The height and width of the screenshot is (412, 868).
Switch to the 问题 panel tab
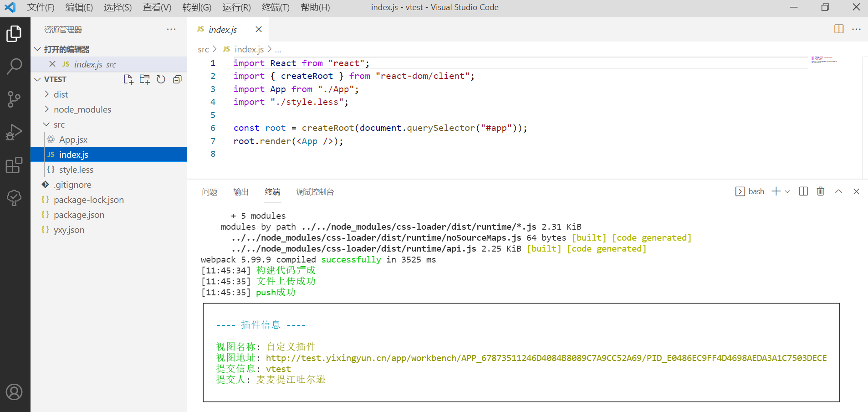point(209,192)
